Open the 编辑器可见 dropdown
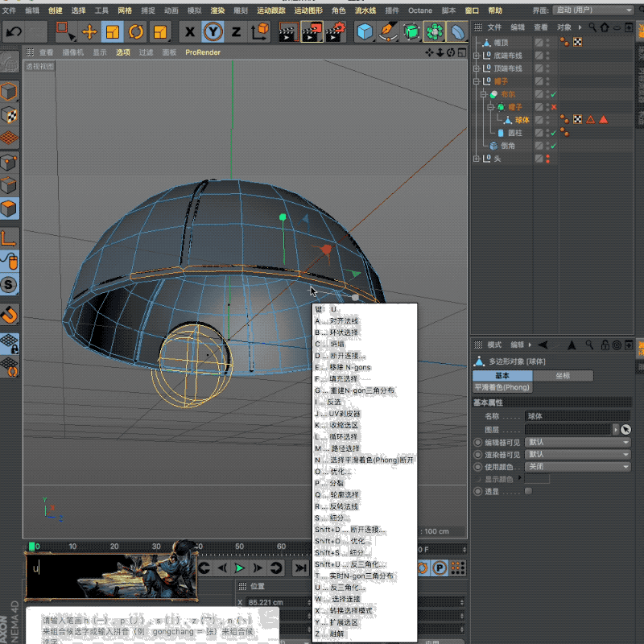The width and height of the screenshot is (644, 644). (576, 442)
